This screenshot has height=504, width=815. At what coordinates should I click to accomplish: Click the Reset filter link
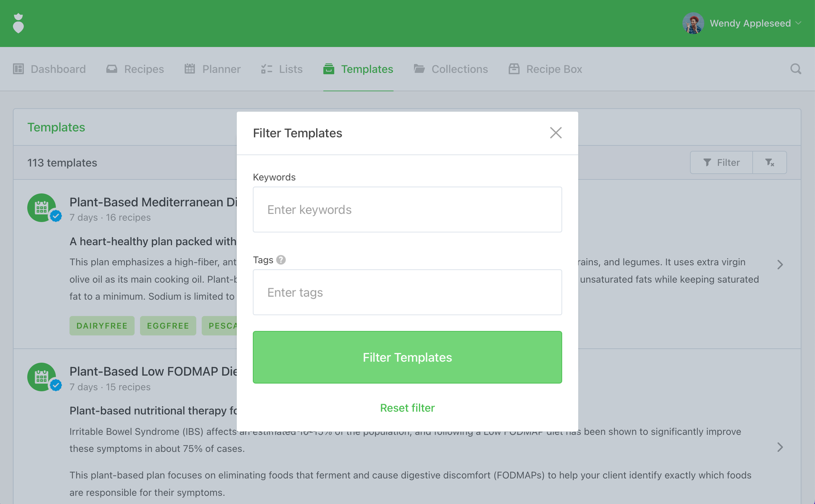[407, 408]
